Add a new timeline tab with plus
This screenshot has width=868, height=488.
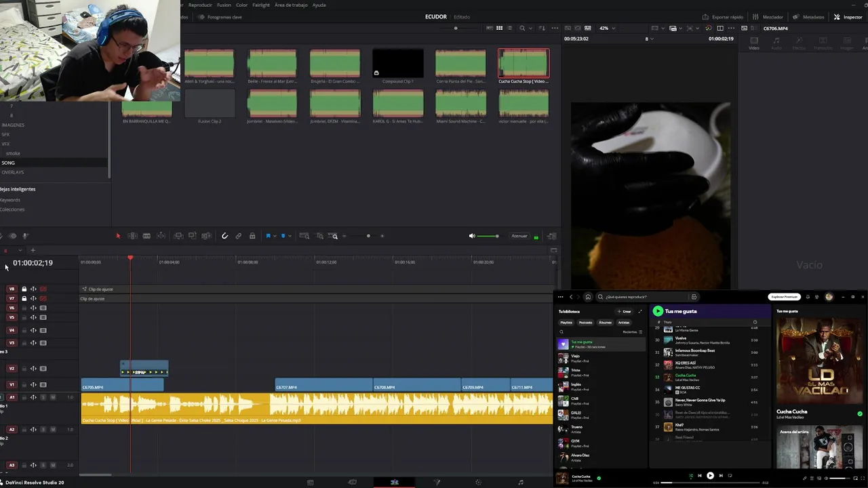tap(33, 250)
